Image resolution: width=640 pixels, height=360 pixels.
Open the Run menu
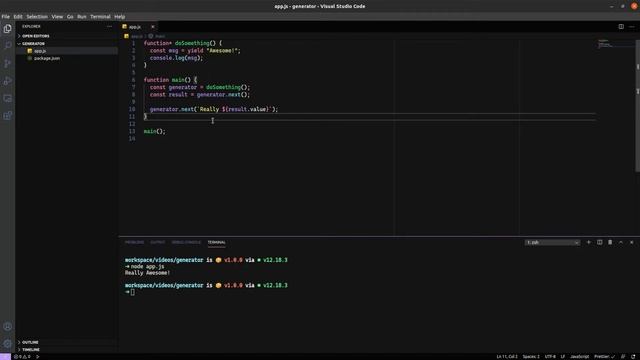click(x=82, y=17)
